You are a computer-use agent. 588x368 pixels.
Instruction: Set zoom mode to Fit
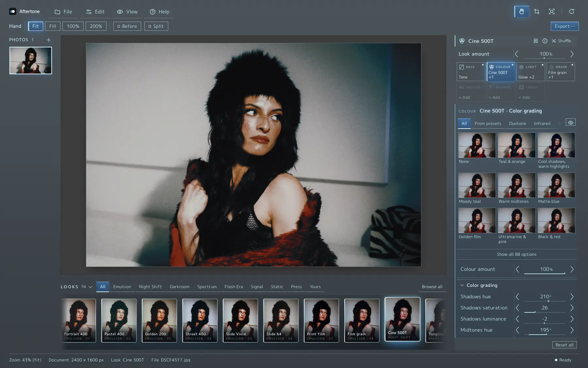coord(36,26)
